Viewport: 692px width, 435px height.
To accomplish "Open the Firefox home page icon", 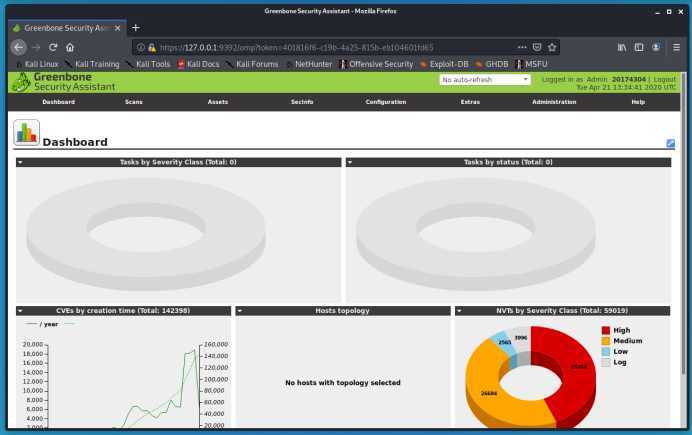I will point(70,47).
